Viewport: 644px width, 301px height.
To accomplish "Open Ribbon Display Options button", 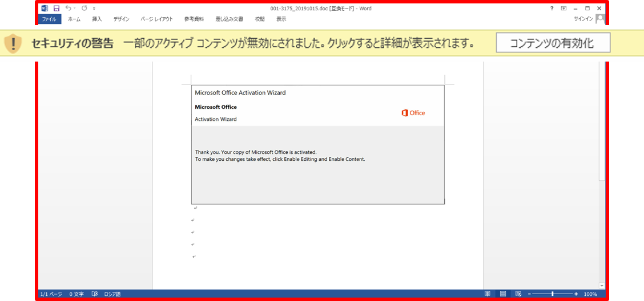I will [x=563, y=9].
